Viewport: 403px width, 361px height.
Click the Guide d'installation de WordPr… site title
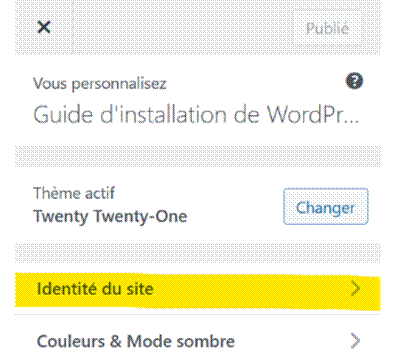(x=196, y=115)
